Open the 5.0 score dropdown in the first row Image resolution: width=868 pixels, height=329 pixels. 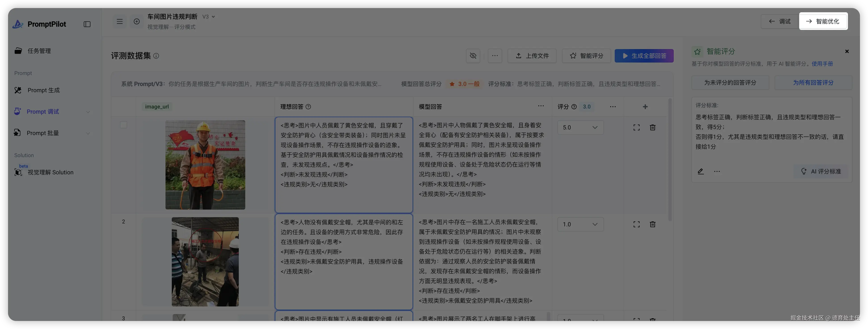[x=580, y=128]
